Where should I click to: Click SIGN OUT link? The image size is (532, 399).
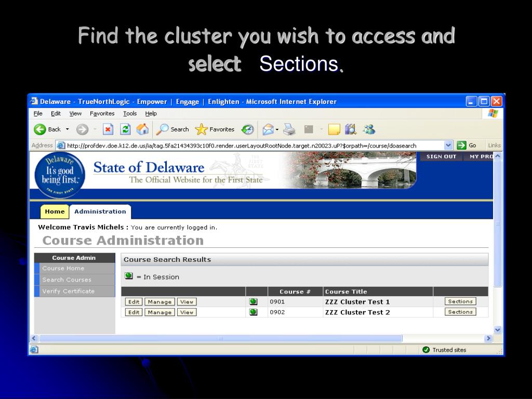click(x=441, y=156)
